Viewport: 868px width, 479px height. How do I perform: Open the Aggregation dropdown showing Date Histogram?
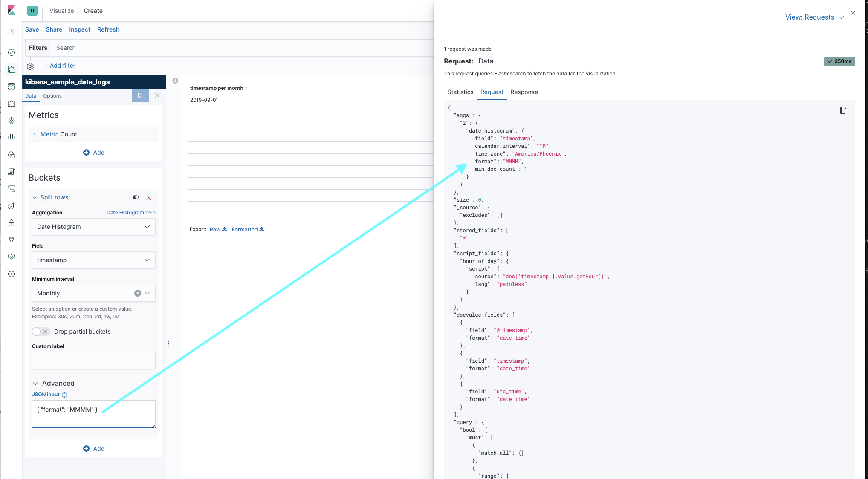pyautogui.click(x=93, y=227)
